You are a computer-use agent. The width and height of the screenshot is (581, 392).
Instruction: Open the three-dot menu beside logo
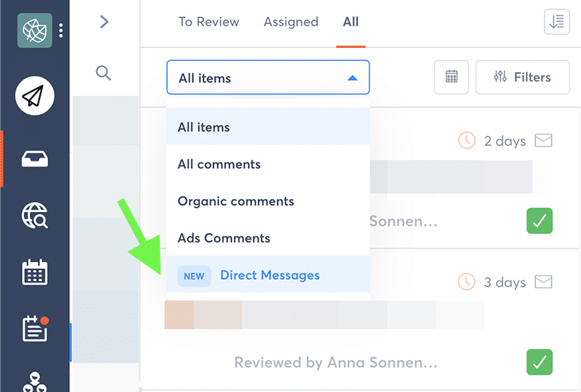[x=61, y=30]
